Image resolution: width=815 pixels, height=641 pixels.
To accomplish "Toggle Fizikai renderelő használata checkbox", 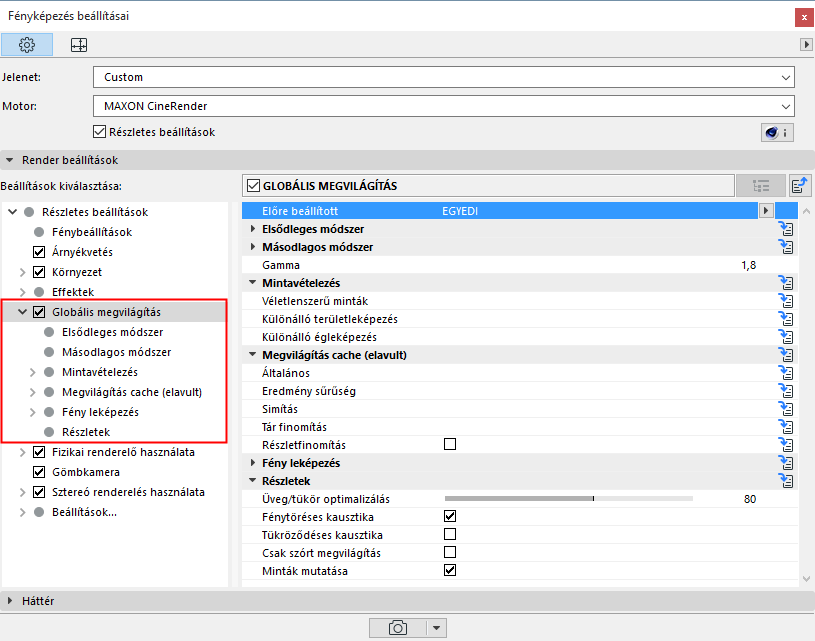I will pyautogui.click(x=39, y=452).
